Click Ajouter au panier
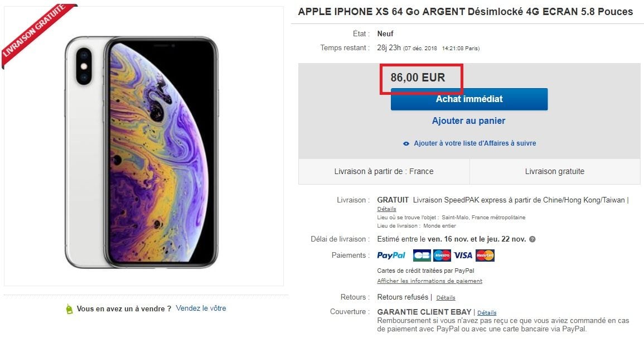The width and height of the screenshot is (644, 347). 468,121
